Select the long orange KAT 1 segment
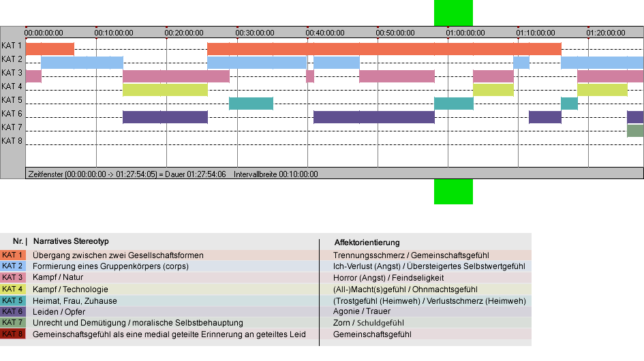Screen dimensions: 644x361 pyautogui.click(x=384, y=49)
